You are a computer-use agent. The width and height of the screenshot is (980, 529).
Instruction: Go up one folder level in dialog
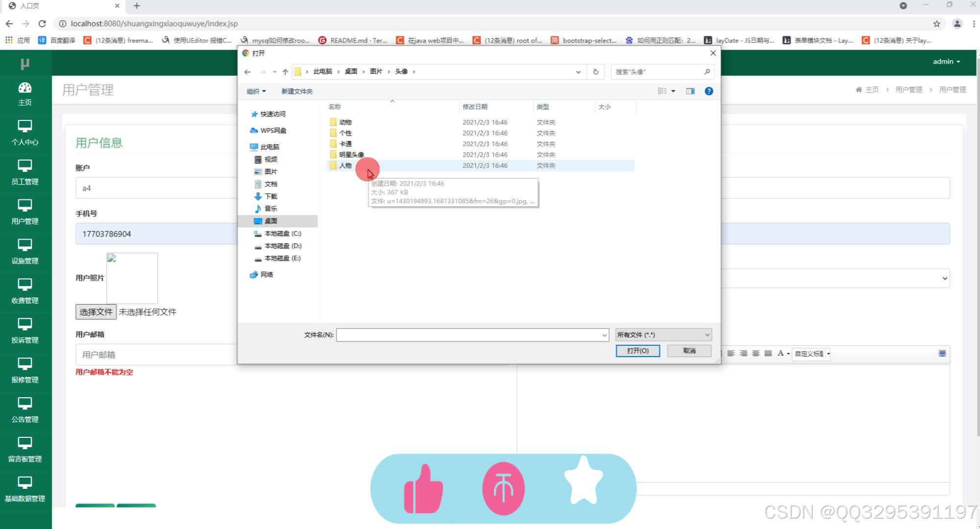click(x=285, y=72)
